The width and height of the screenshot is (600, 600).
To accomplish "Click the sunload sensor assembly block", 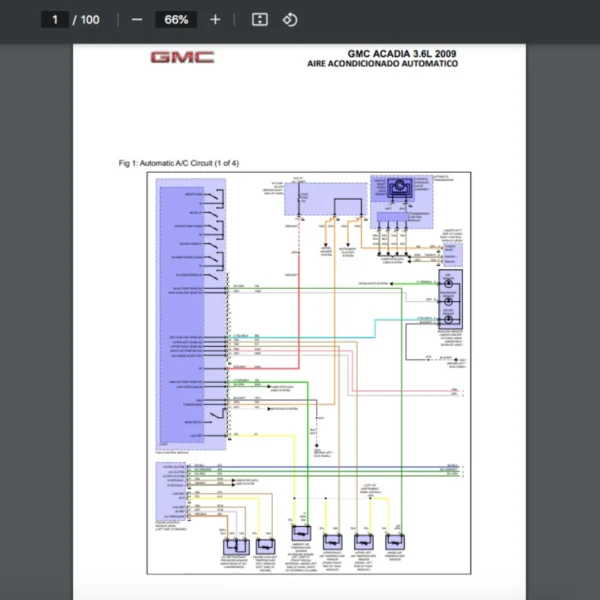I will click(450, 299).
